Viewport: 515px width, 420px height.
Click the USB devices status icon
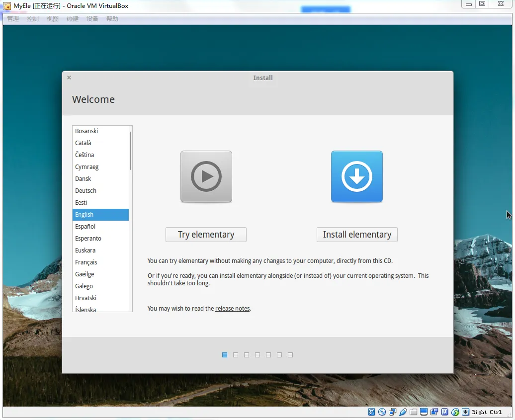[403, 412]
